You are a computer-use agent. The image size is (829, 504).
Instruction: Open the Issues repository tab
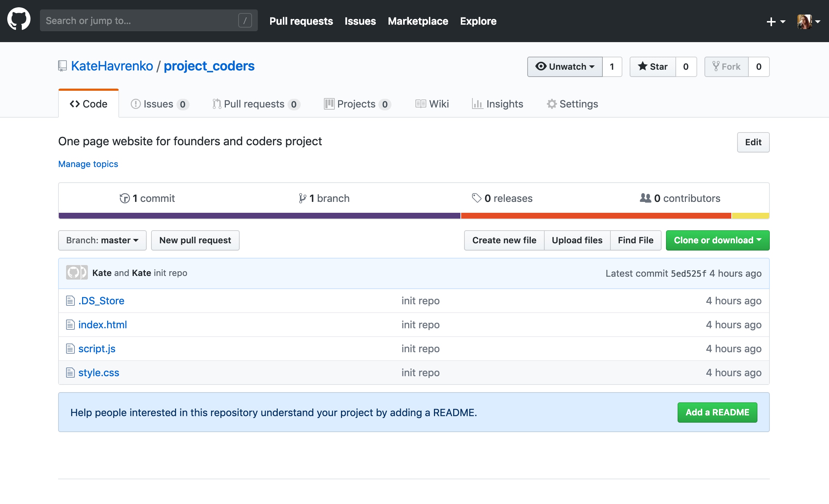point(160,104)
